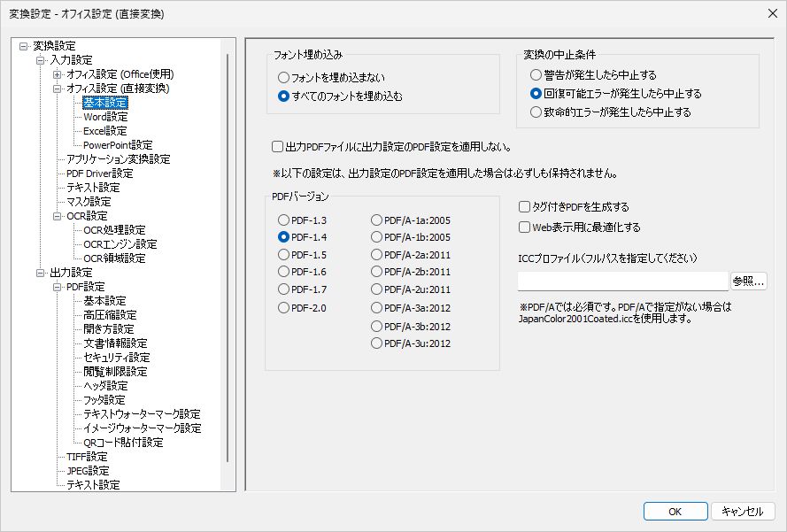This screenshot has height=532, width=787.
Task: Open QRコード貼付設定 in the tree
Action: [123, 443]
